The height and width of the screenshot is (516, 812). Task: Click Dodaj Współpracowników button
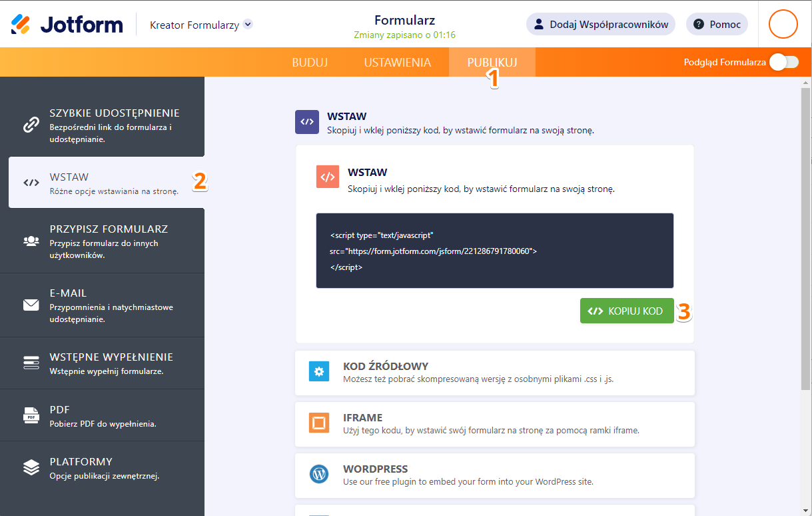tap(601, 24)
